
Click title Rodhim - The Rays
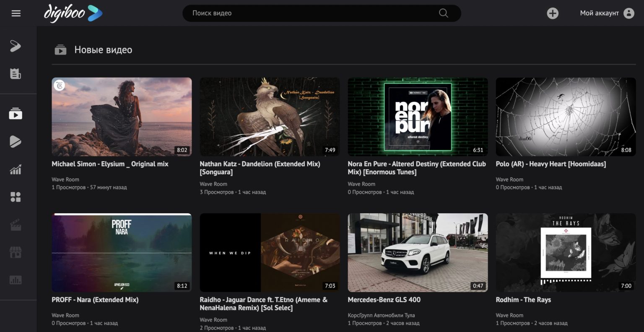523,300
